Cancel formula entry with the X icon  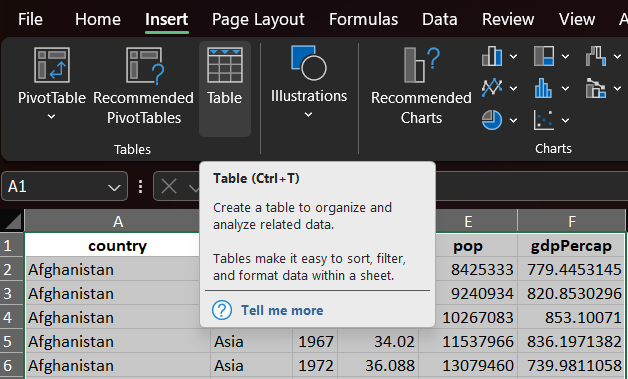point(169,186)
